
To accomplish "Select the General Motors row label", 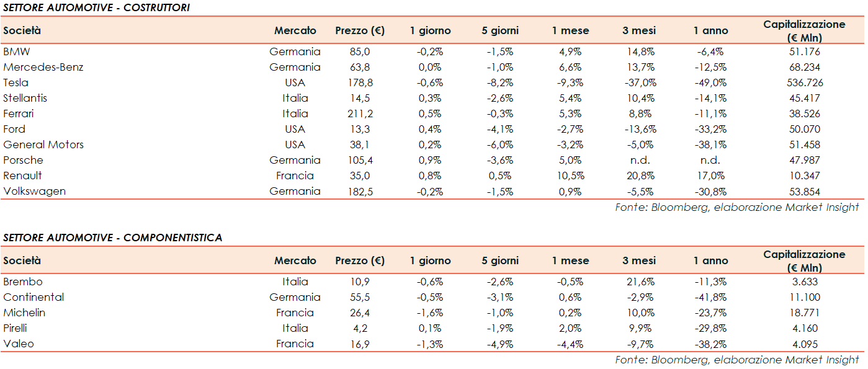I will [x=43, y=144].
